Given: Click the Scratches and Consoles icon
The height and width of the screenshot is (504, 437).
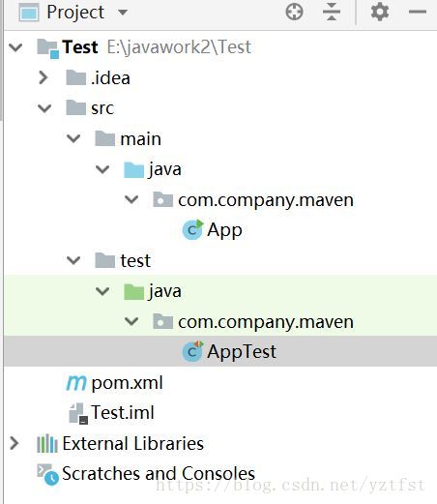Looking at the screenshot, I should pos(47,474).
